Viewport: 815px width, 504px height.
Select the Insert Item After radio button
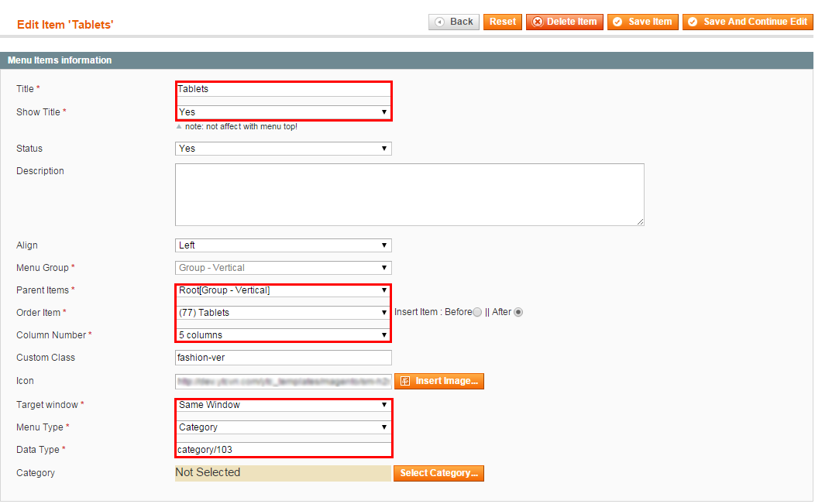click(x=518, y=312)
